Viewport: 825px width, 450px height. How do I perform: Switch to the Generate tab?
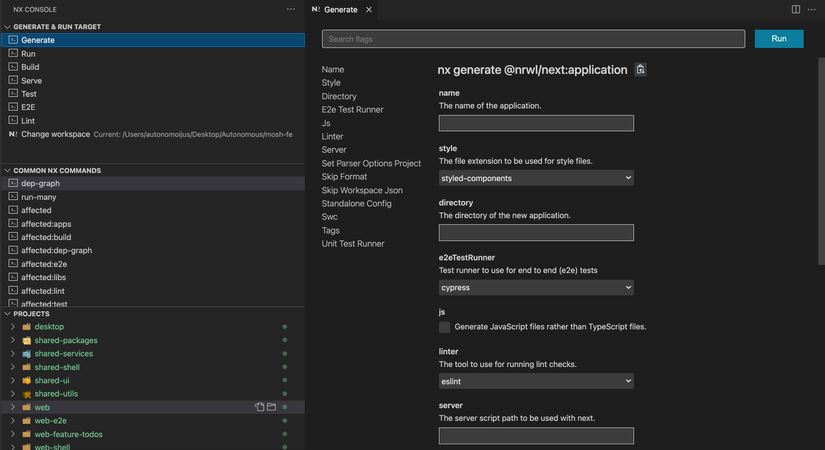pyautogui.click(x=341, y=9)
